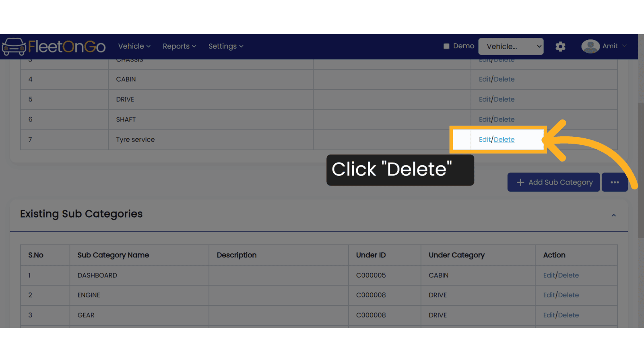Click Edit for DASHBOARD sub category
The image size is (644, 362).
pyautogui.click(x=549, y=275)
